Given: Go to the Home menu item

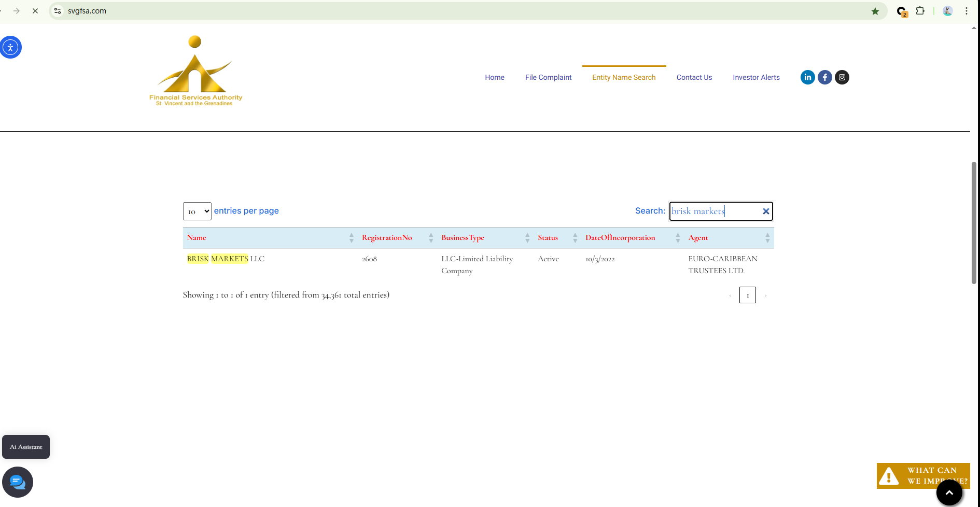Looking at the screenshot, I should click(494, 77).
